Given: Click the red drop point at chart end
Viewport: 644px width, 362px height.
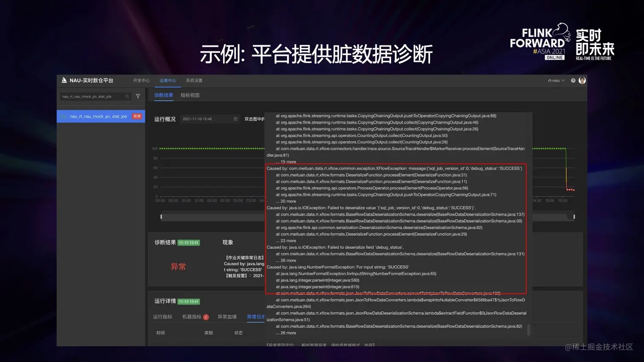Looking at the screenshot, I should click(x=570, y=190).
